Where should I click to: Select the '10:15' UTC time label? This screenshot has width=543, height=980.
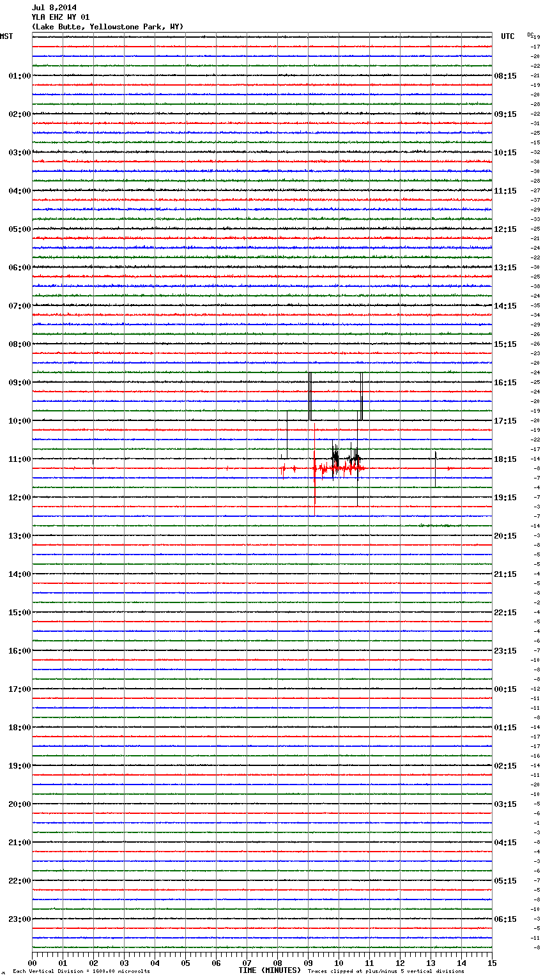pos(505,153)
